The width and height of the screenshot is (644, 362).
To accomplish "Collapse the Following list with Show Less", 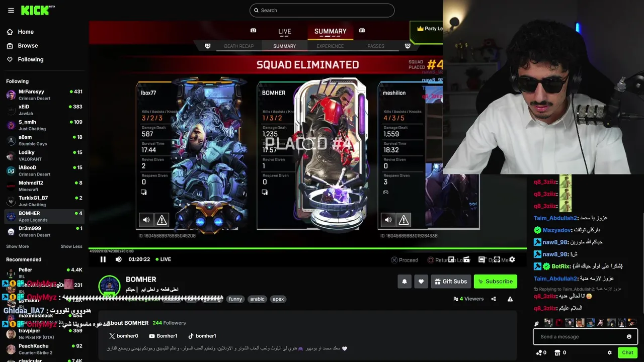I will point(71,246).
